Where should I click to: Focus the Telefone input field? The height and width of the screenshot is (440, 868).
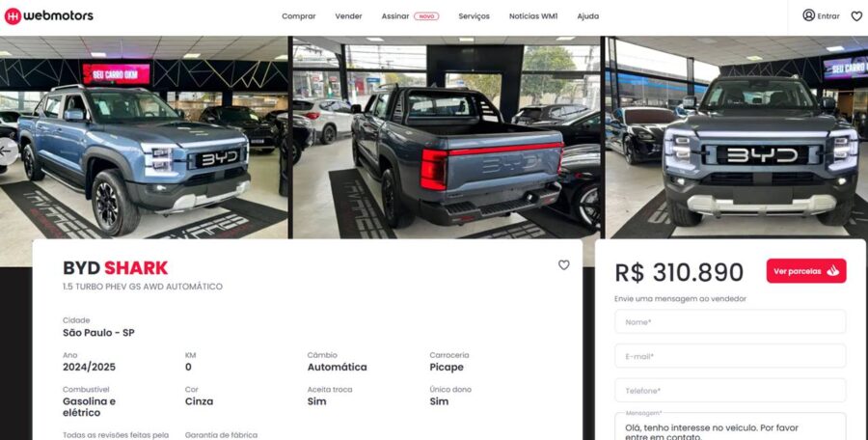730,391
